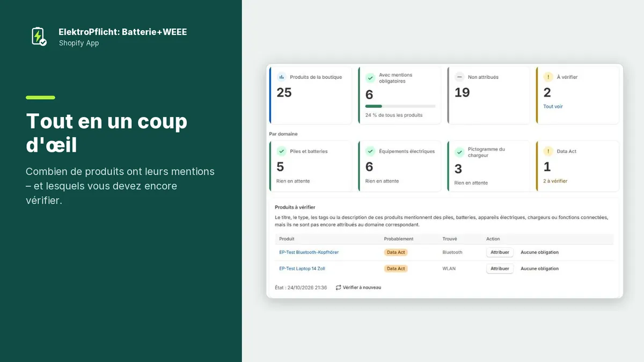Click the Shopify App subtitle
Viewport: 644px width, 362px height.
79,43
